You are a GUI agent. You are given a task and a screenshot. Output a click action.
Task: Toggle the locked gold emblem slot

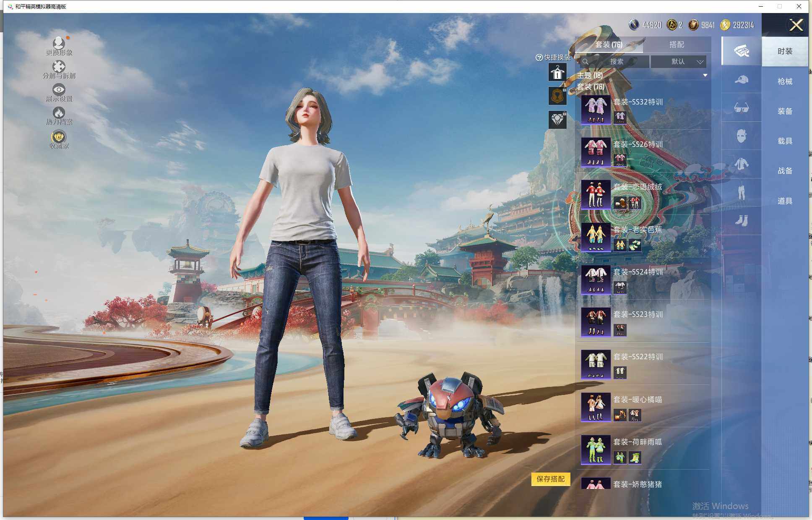557,96
